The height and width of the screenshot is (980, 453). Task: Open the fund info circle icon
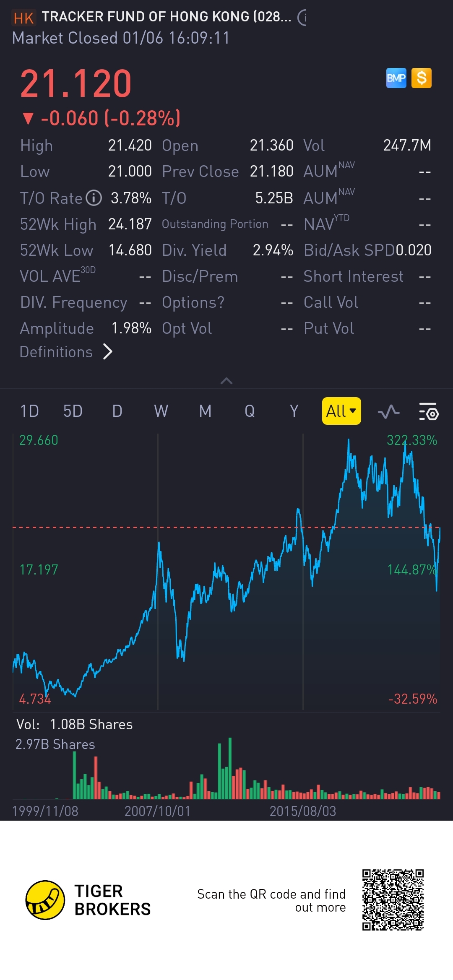[302, 18]
